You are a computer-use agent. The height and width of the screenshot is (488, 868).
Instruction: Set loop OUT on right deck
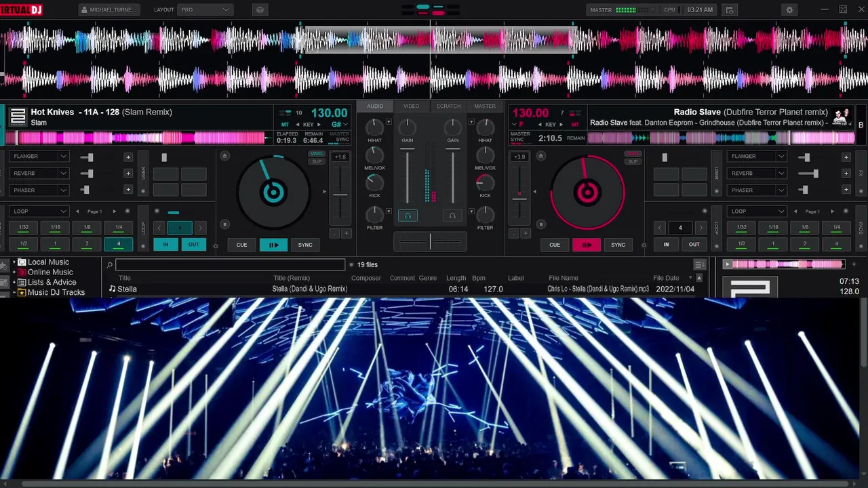[x=694, y=244]
